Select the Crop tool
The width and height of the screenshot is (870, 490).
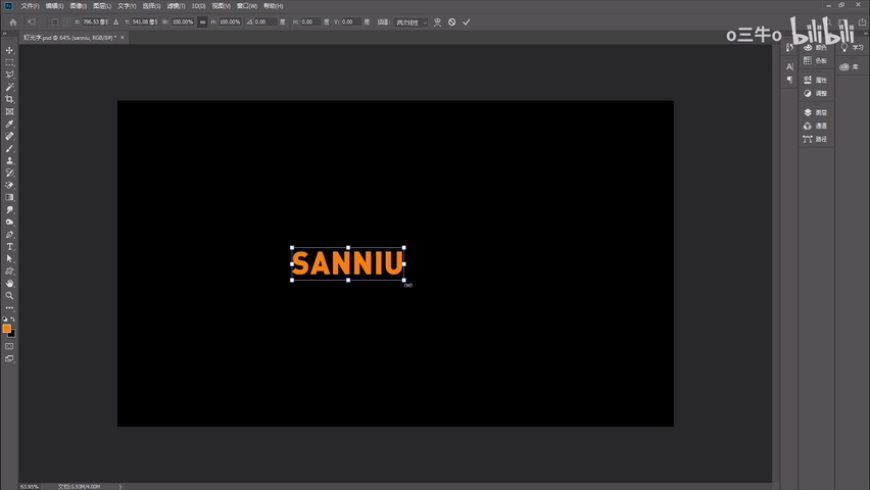10,99
